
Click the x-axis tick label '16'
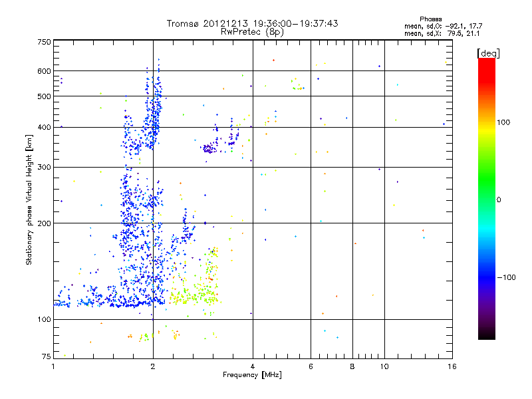452,366
